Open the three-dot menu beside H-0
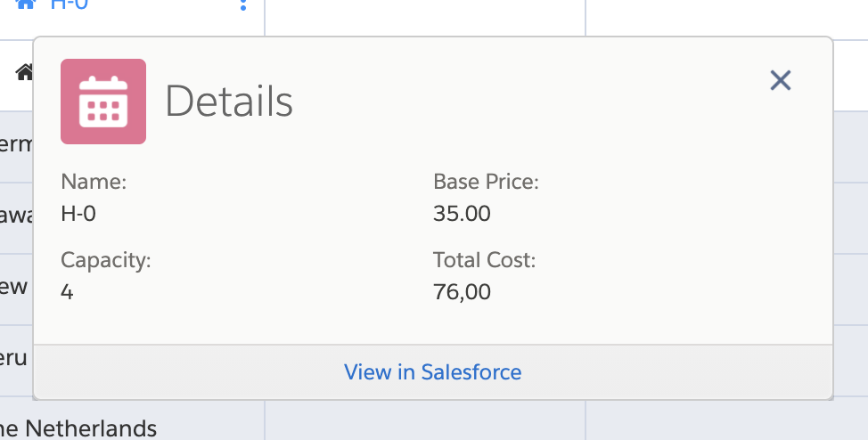Image resolution: width=868 pixels, height=440 pixels. 243,4
